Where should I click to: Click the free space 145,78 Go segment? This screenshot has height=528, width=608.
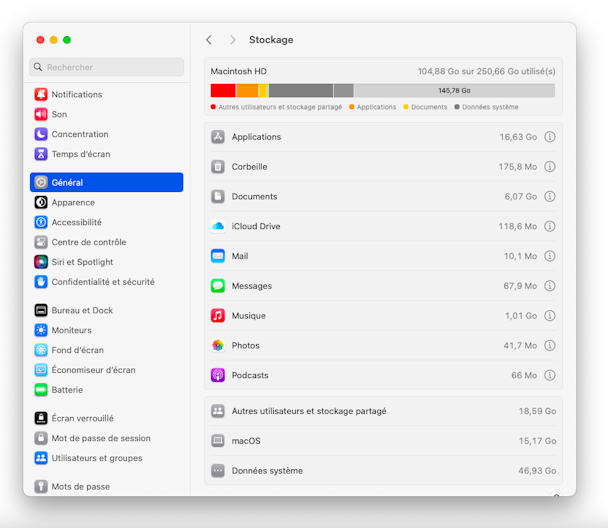454,90
